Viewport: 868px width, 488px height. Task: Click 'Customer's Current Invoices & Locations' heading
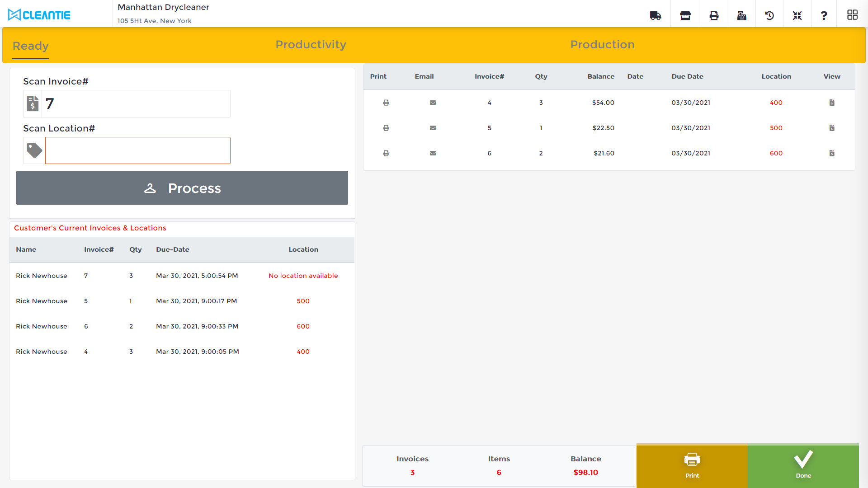pyautogui.click(x=90, y=228)
